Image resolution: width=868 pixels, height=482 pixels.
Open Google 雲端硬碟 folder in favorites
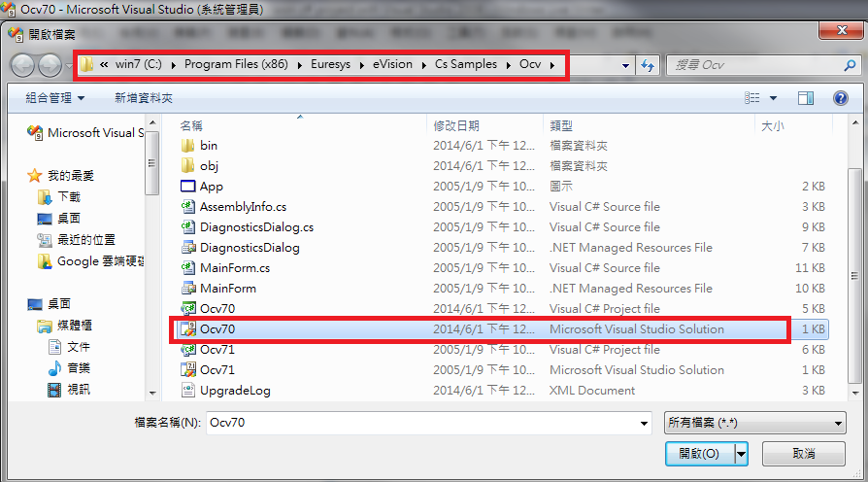coord(91,261)
